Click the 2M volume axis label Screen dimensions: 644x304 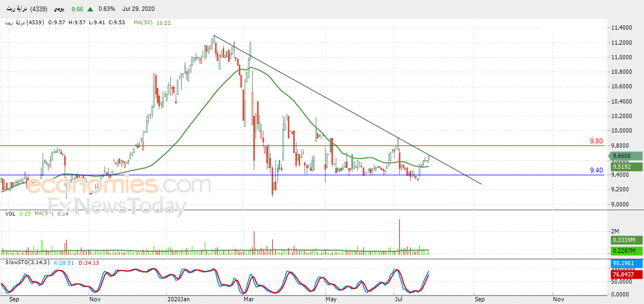[x=615, y=231]
